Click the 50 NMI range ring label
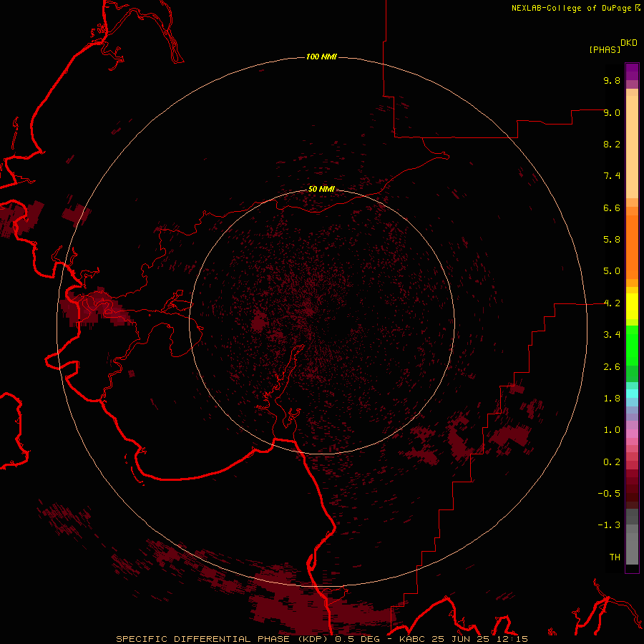This screenshot has width=644, height=644. tap(321, 189)
